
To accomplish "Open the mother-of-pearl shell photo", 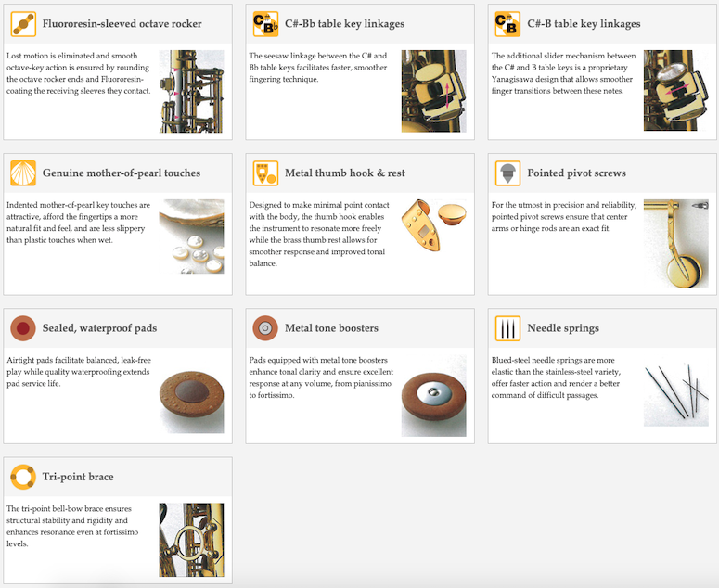I will 192,236.
